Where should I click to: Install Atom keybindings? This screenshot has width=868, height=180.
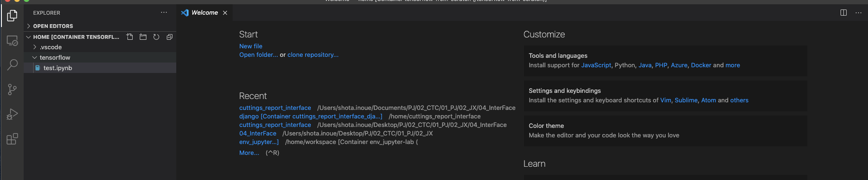point(709,100)
